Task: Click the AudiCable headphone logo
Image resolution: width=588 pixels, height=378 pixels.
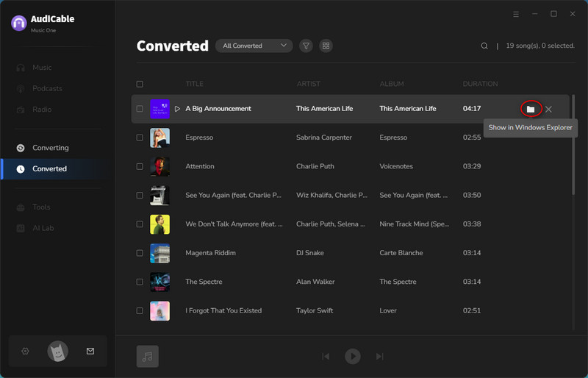Action: pyautogui.click(x=19, y=23)
